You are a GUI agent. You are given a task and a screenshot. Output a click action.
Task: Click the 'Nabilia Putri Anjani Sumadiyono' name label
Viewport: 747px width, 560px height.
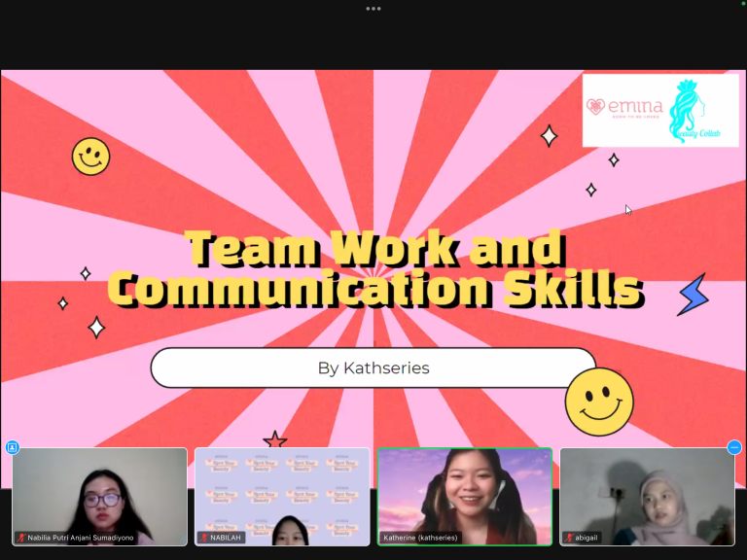[81, 538]
